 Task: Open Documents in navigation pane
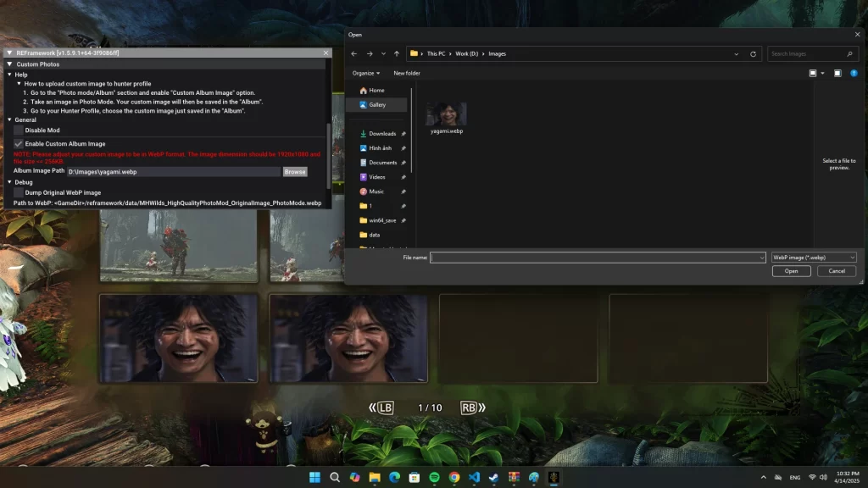(382, 163)
